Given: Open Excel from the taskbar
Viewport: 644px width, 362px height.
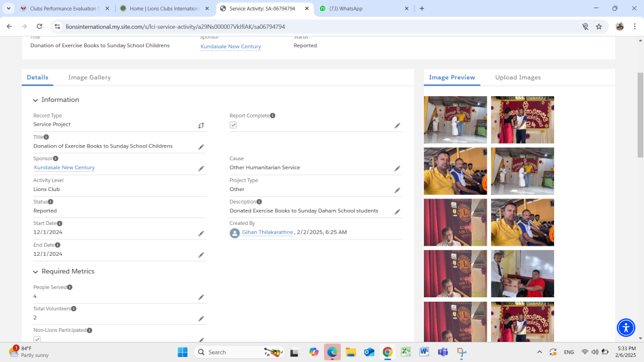Looking at the screenshot, I should [406, 352].
